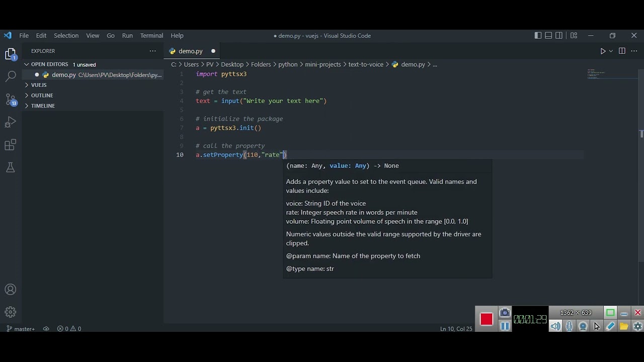Click mini-projects breadcrumb segment
Viewport: 644px width, 362px height.
click(x=323, y=64)
